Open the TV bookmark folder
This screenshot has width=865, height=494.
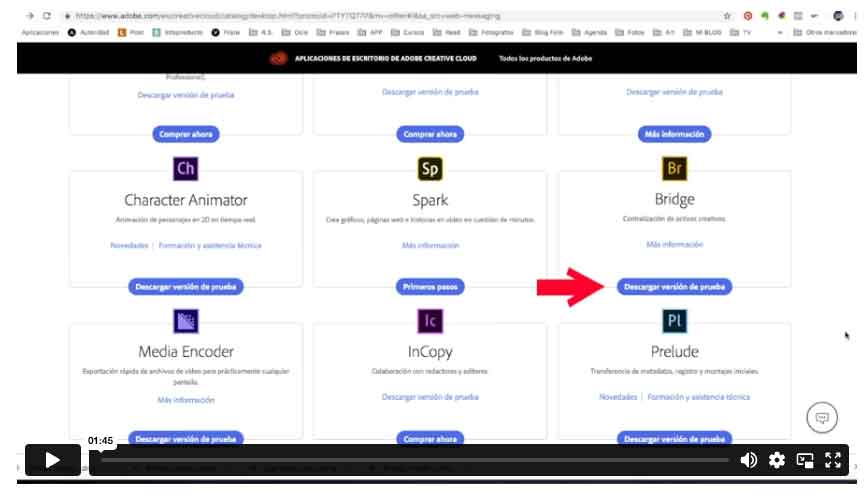740,33
